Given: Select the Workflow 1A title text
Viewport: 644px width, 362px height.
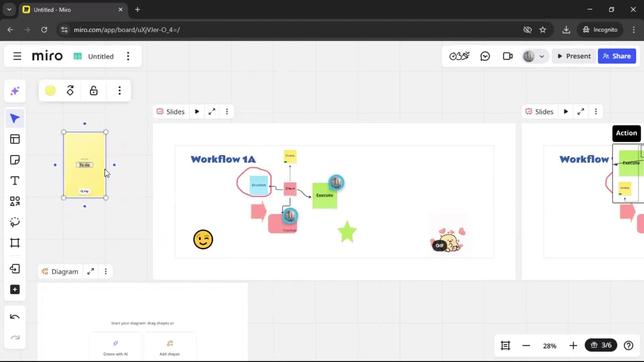Looking at the screenshot, I should click(x=223, y=159).
